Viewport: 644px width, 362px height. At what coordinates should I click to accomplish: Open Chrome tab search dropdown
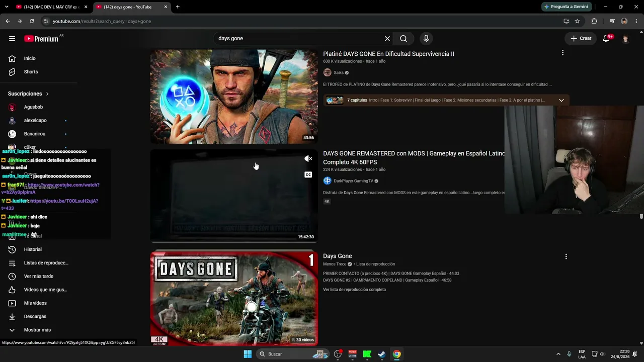click(x=7, y=7)
